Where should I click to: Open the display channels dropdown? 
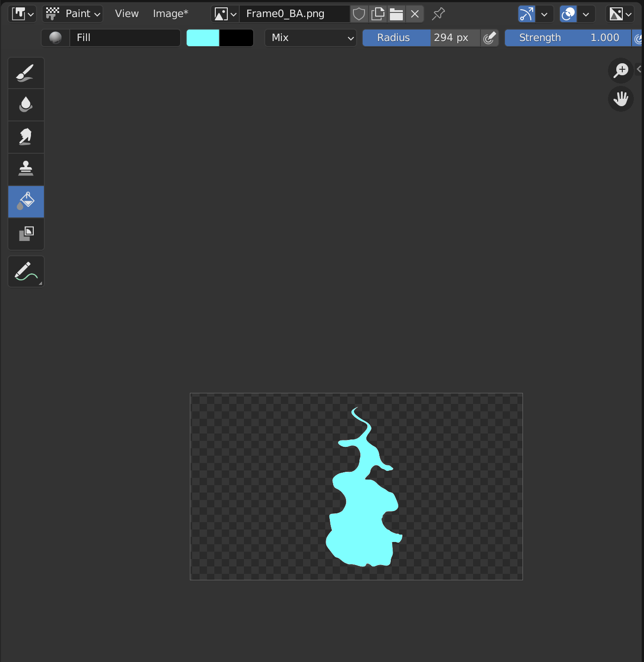pyautogui.click(x=620, y=14)
